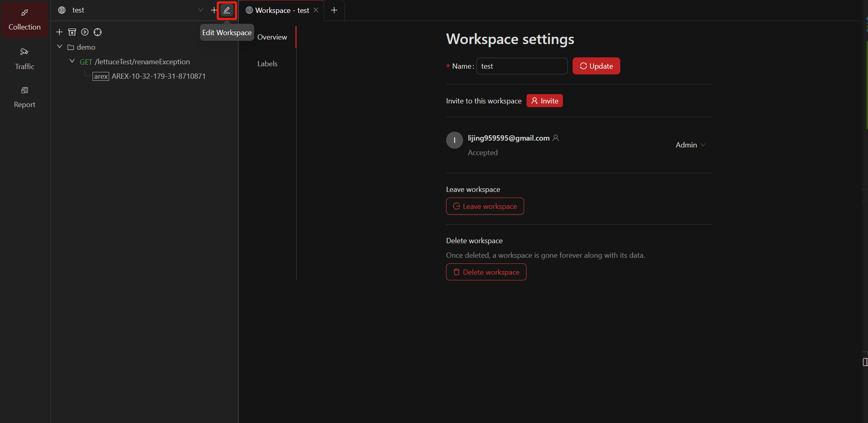Click the batch run play icon
Viewport: 868px width, 423px height.
pyautogui.click(x=85, y=32)
